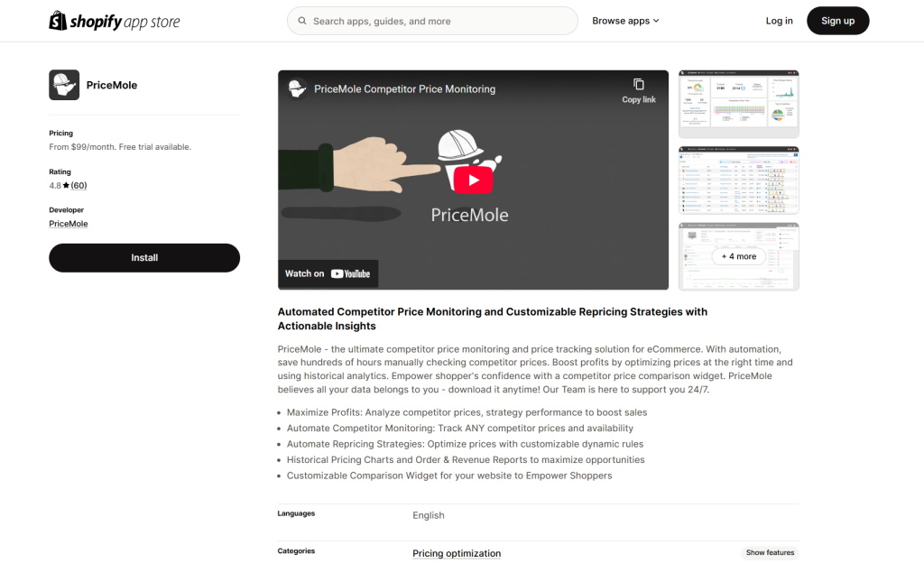Click the Install button
The width and height of the screenshot is (924, 573).
tap(144, 257)
